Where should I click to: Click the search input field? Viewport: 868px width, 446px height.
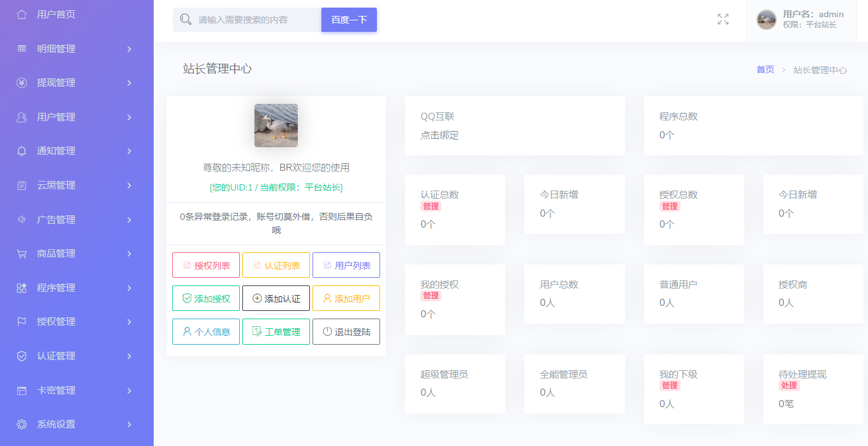pos(249,20)
